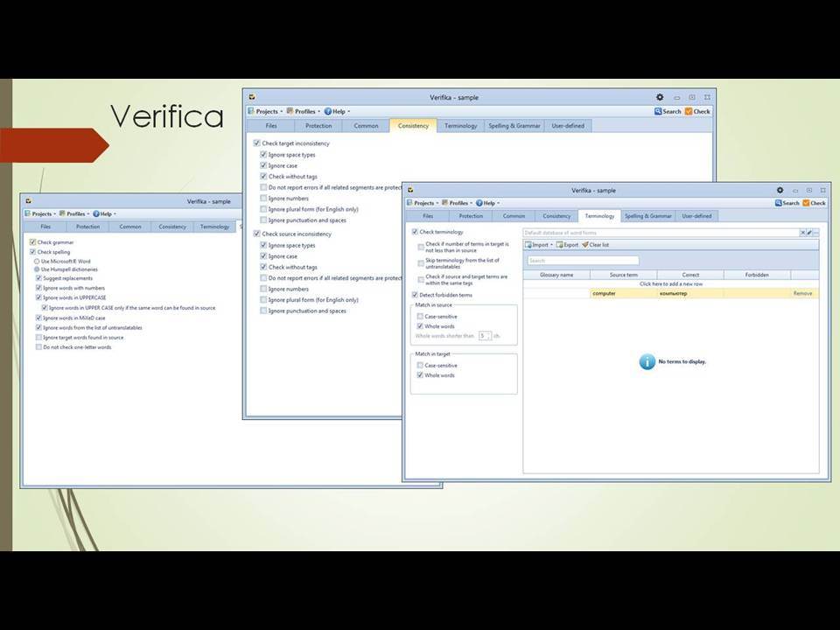Toggle Check target inconsistency checkbox

pyautogui.click(x=256, y=143)
